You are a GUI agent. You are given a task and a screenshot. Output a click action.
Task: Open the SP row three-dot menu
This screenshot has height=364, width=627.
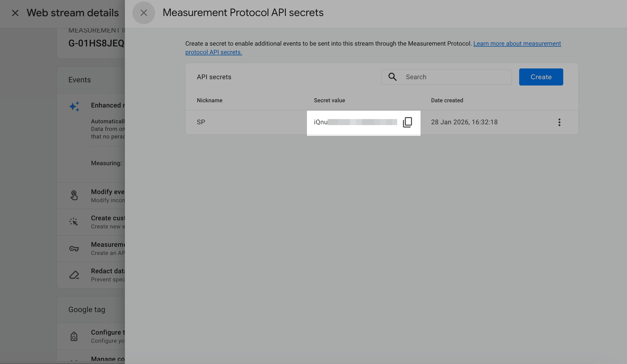tap(559, 122)
